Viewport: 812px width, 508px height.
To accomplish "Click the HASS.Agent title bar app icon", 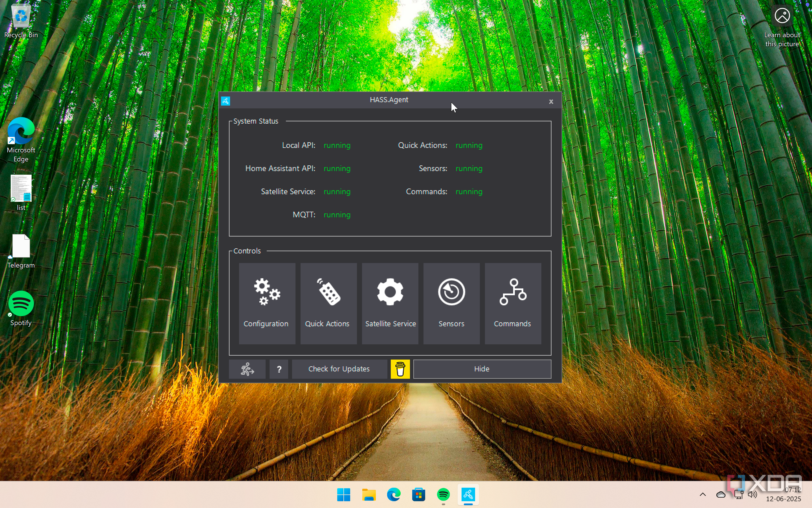I will pos(226,101).
